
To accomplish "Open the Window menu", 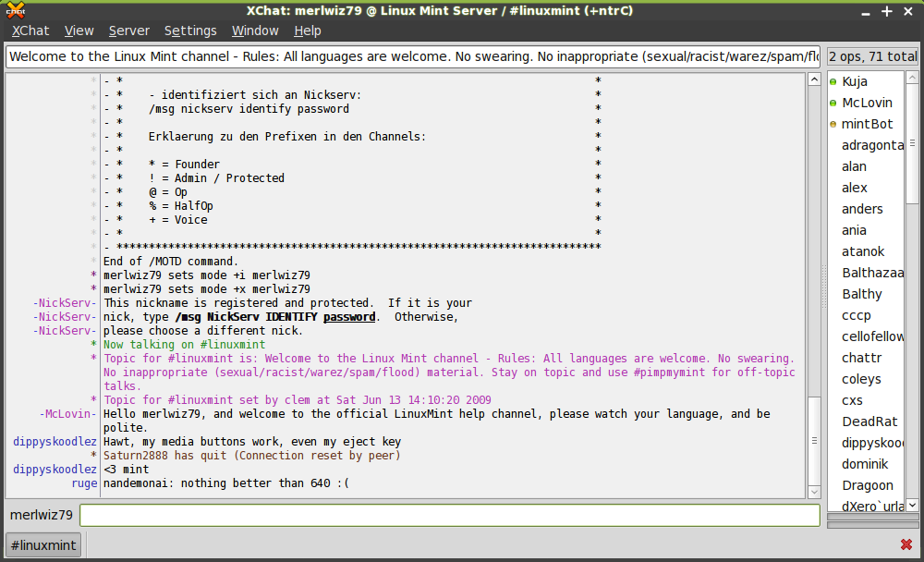I will tap(255, 31).
